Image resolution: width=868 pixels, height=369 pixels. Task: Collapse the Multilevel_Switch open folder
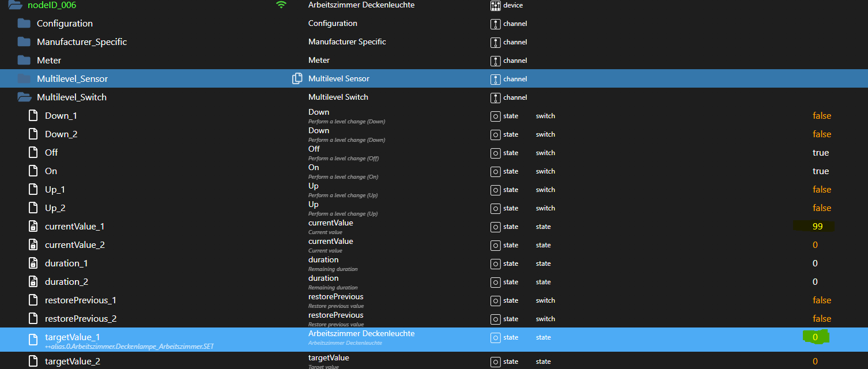tap(24, 97)
